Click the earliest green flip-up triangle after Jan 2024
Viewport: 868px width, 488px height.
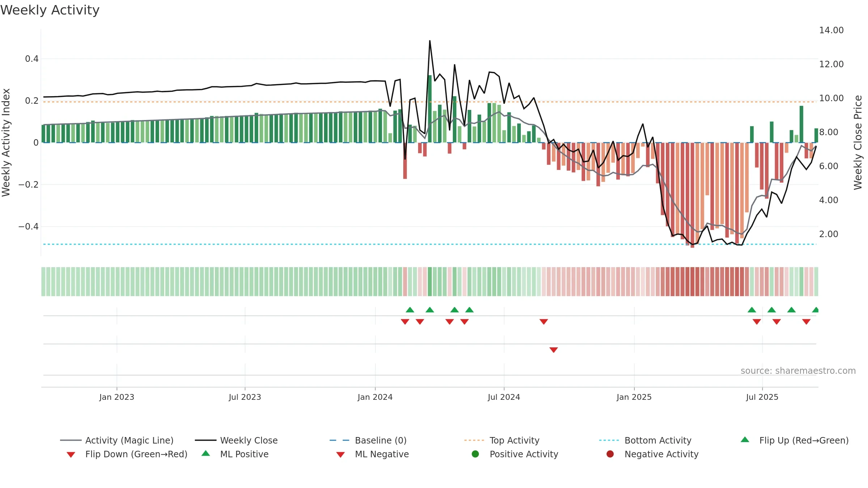point(410,310)
